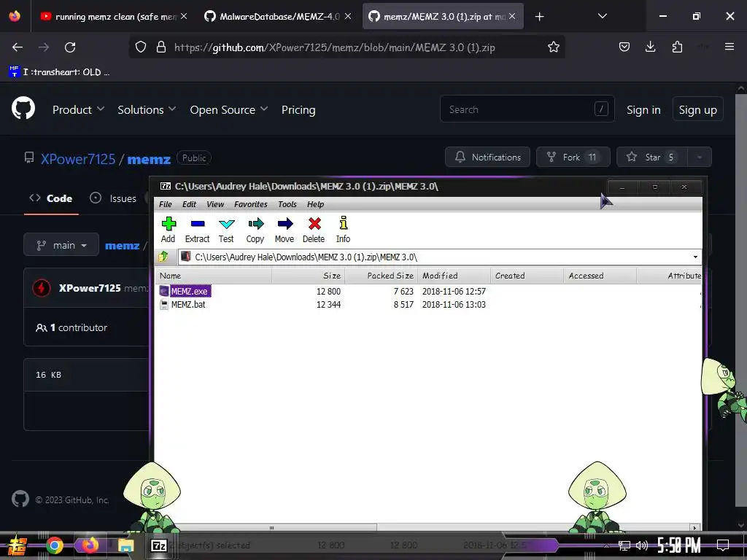The width and height of the screenshot is (747, 560).
Task: Sort 7-Zip list by Created column
Action: [527, 276]
